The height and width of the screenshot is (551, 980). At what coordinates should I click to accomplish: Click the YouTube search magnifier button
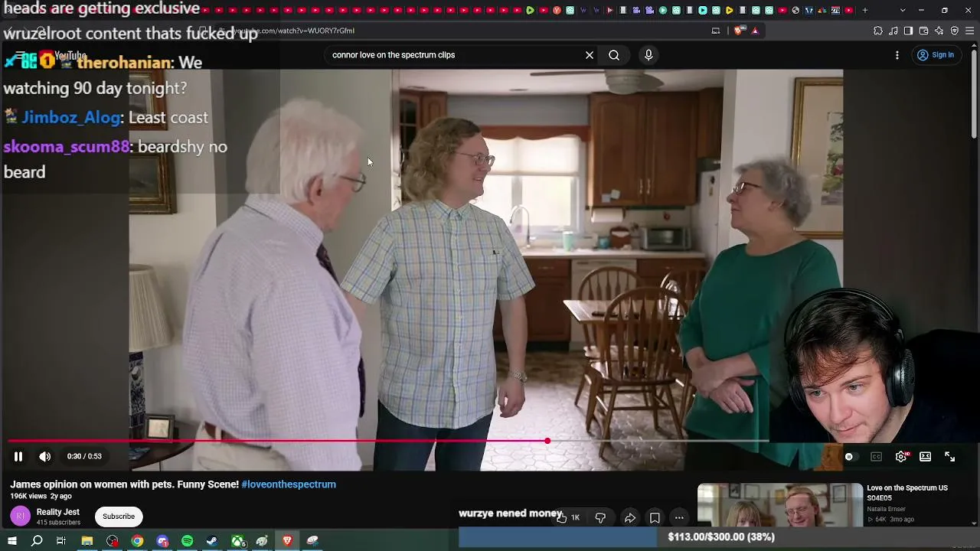[x=614, y=55]
